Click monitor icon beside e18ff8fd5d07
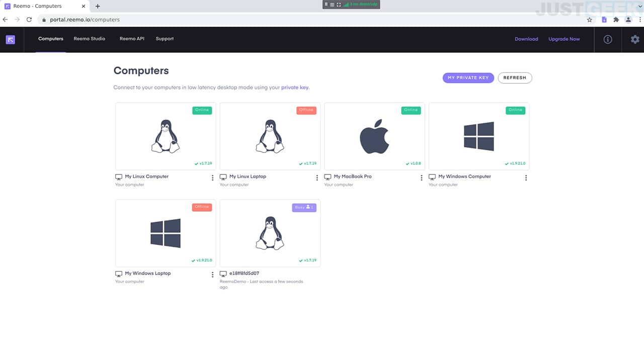Image resolution: width=644 pixels, height=362 pixels. tap(223, 274)
